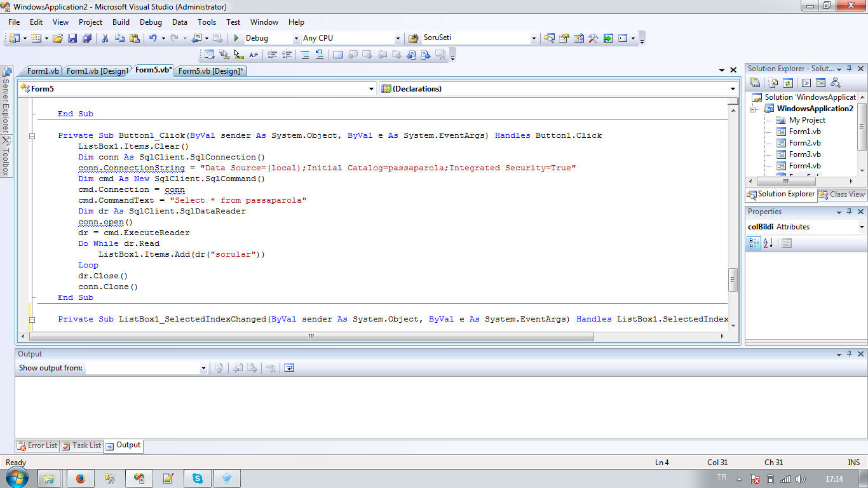The image size is (868, 488).
Task: Open Solution Explorer from toolbar icon
Action: [550, 38]
